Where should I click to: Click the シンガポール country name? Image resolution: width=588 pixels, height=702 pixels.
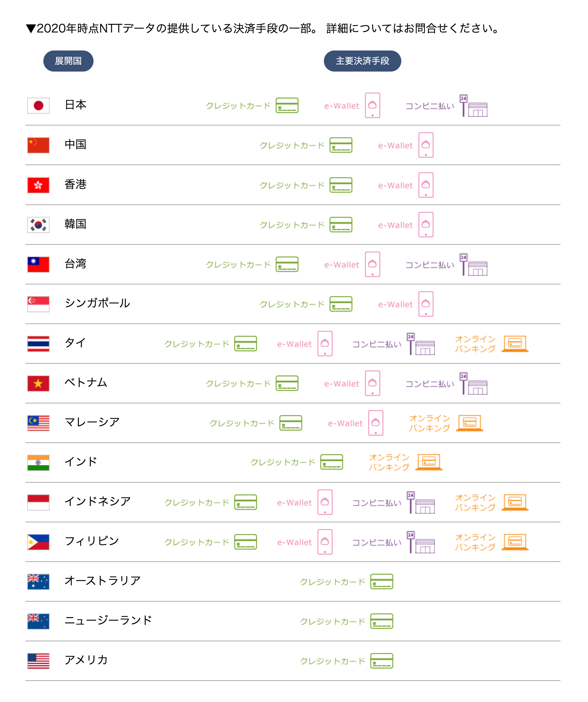click(97, 303)
